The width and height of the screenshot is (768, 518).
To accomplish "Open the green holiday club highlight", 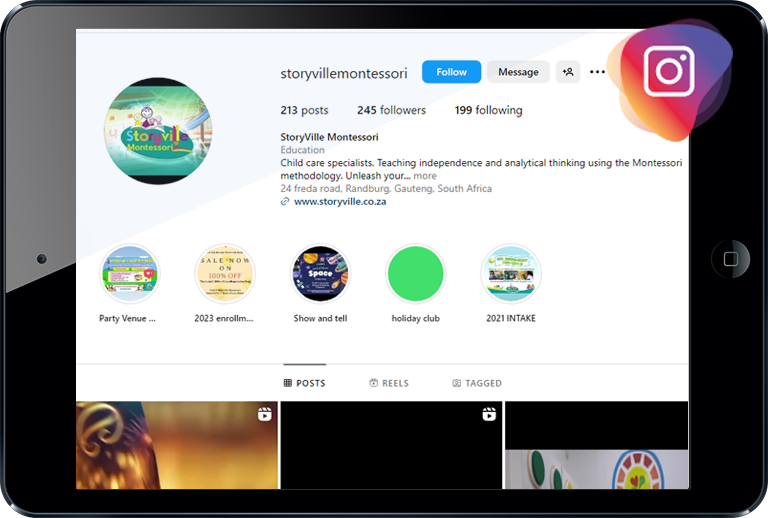I will (415, 274).
